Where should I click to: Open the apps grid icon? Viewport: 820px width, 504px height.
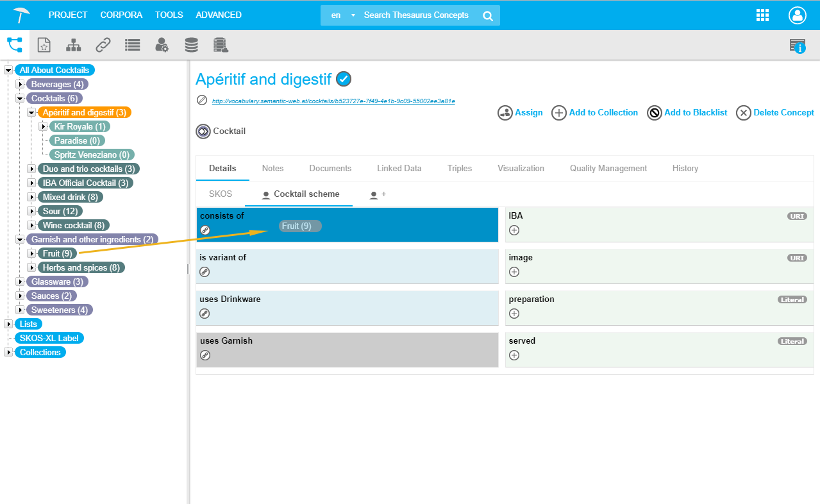(x=763, y=15)
